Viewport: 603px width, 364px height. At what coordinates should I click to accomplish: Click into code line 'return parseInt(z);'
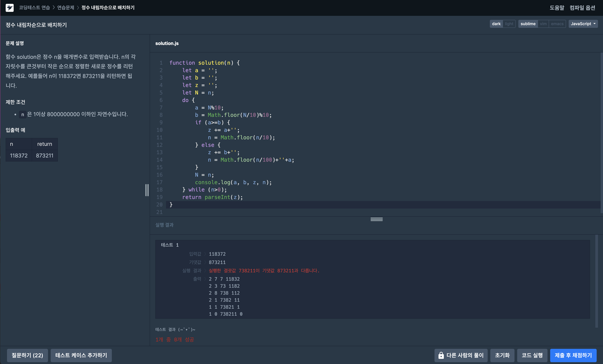212,197
